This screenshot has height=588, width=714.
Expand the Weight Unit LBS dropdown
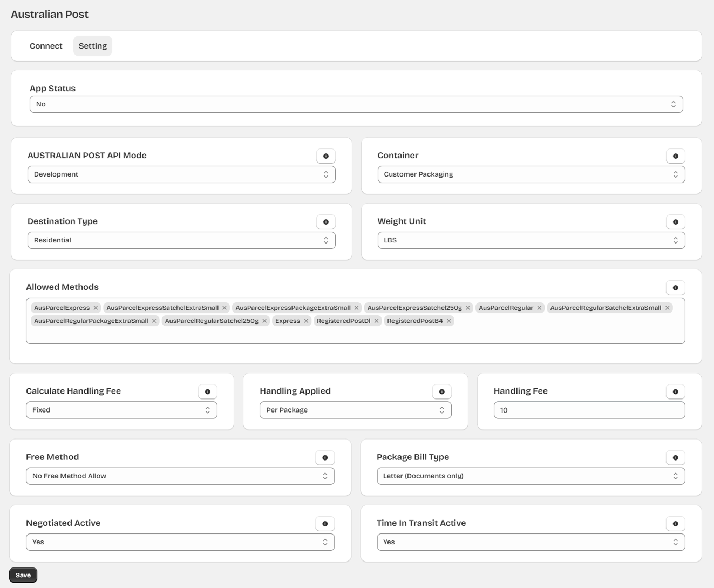click(531, 240)
